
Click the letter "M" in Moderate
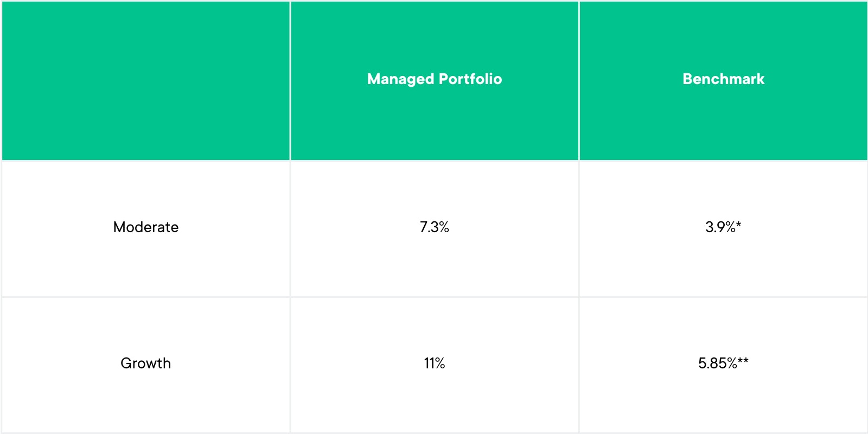119,227
